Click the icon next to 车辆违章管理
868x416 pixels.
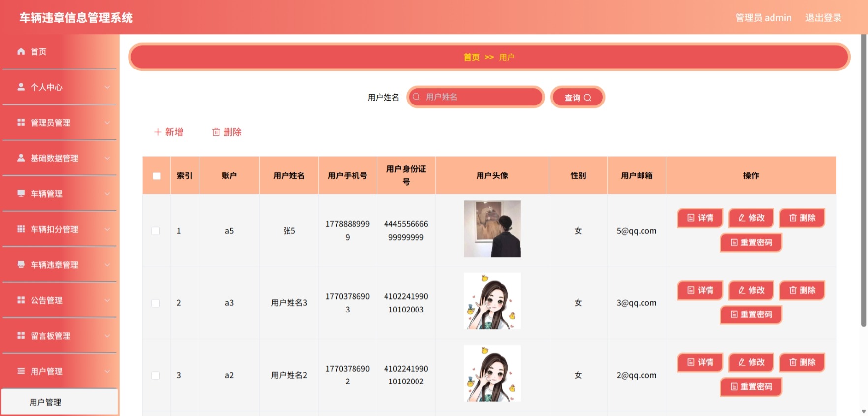[x=21, y=264]
